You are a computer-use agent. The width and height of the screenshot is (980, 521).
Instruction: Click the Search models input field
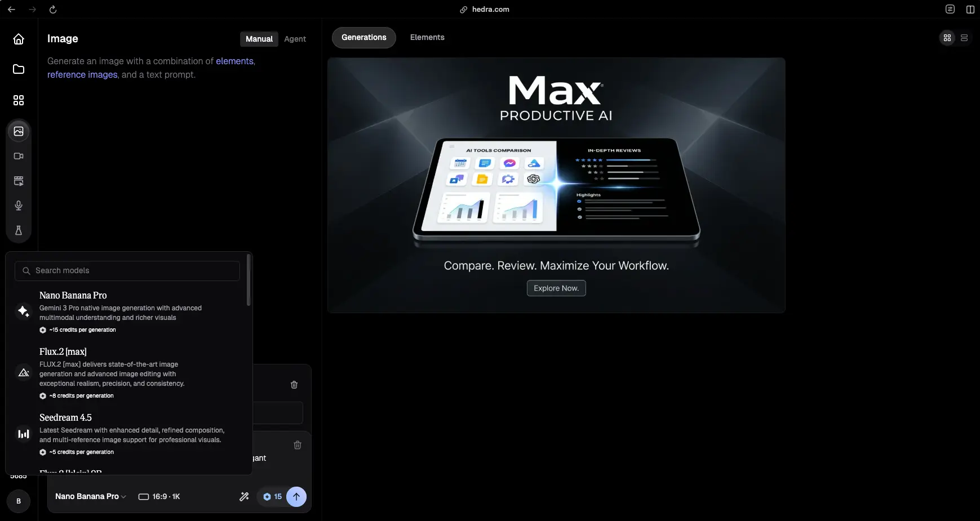point(127,271)
